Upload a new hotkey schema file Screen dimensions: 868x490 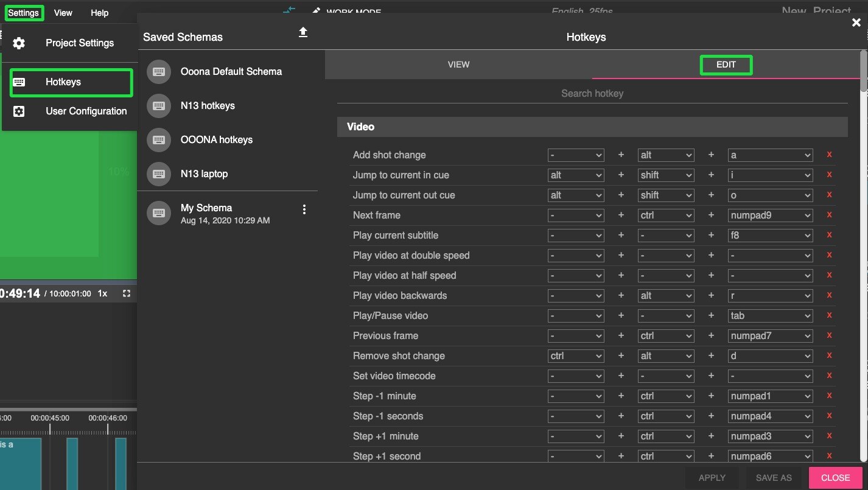pyautogui.click(x=303, y=32)
